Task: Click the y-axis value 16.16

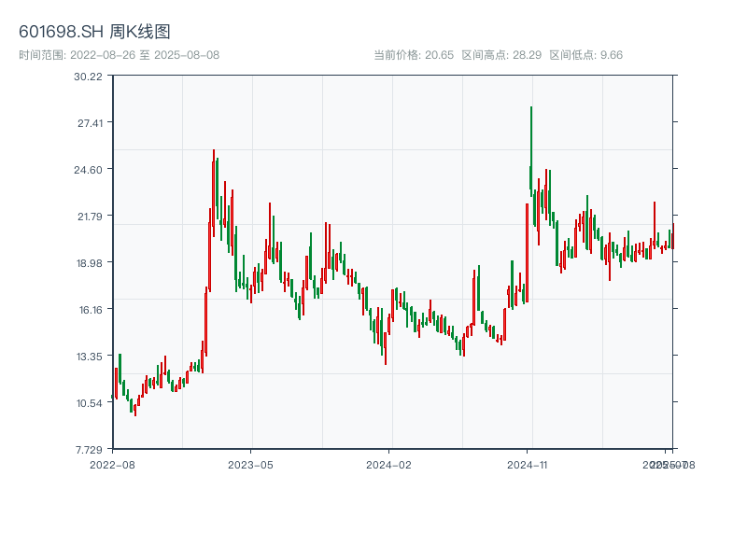Action: click(x=91, y=310)
